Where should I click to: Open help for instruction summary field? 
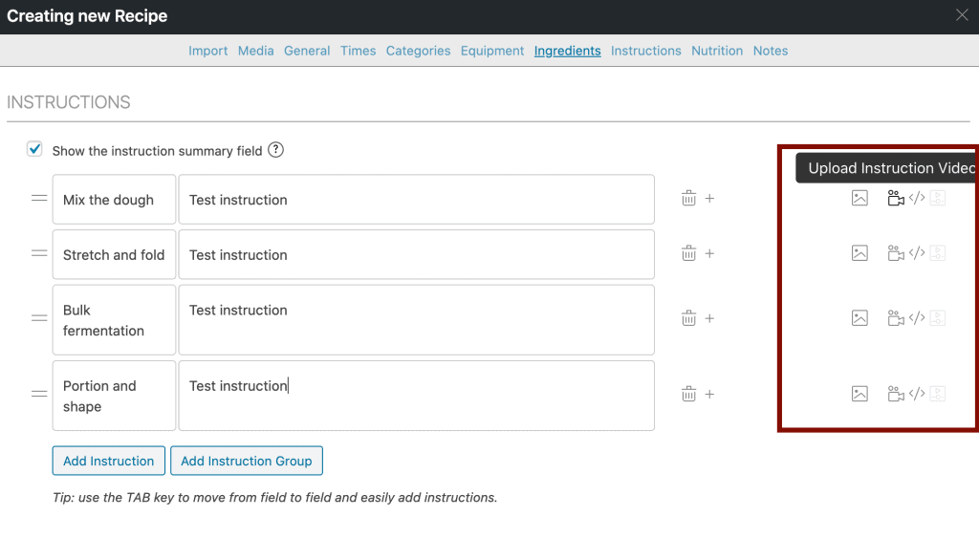point(276,150)
